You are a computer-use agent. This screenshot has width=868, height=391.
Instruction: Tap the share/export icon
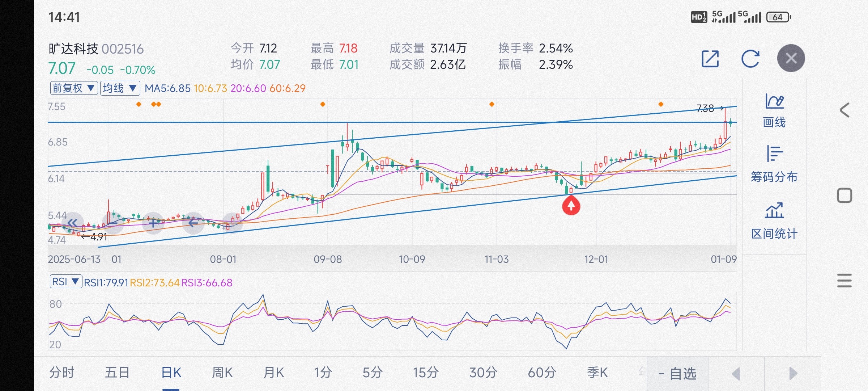point(710,59)
